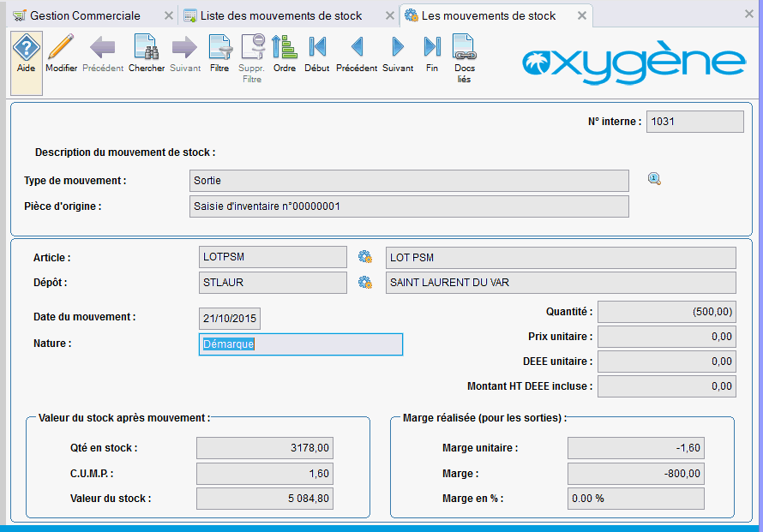Select the Quantité field
Screen dimensions: 763x532
(x=666, y=313)
